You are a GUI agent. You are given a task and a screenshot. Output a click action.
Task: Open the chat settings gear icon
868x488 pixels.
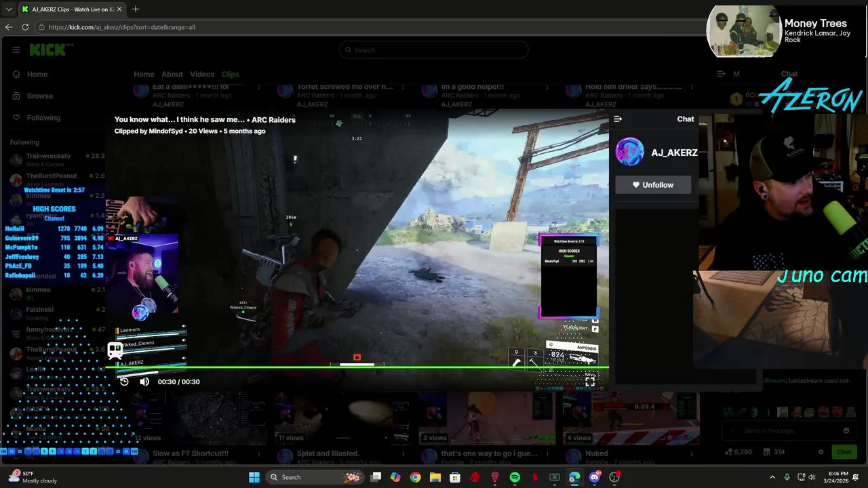click(x=821, y=452)
